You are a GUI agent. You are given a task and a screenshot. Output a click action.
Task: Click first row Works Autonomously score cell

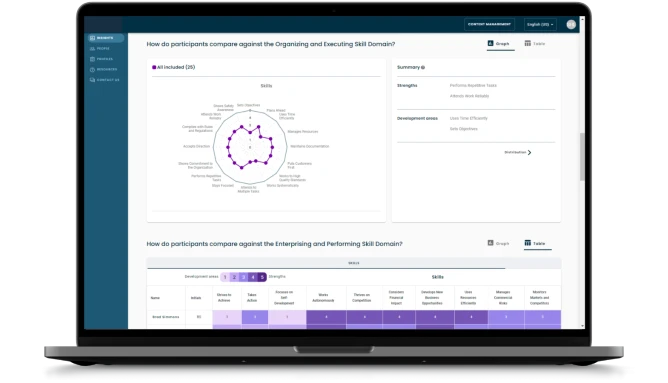[x=326, y=317]
